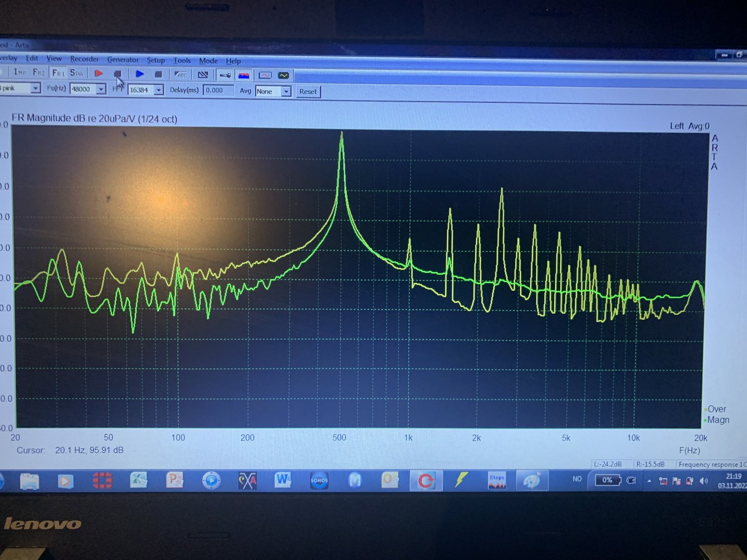Open the Setup menu
The image size is (747, 560).
[156, 60]
